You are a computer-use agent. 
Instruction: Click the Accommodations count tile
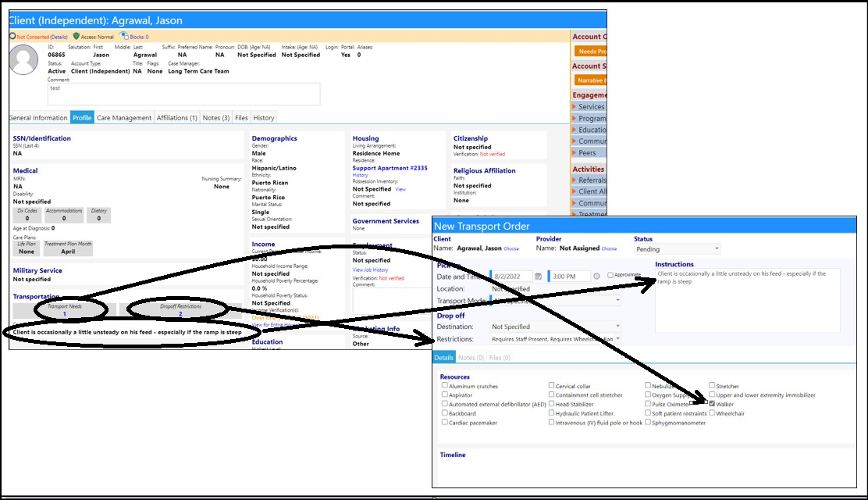click(64, 215)
